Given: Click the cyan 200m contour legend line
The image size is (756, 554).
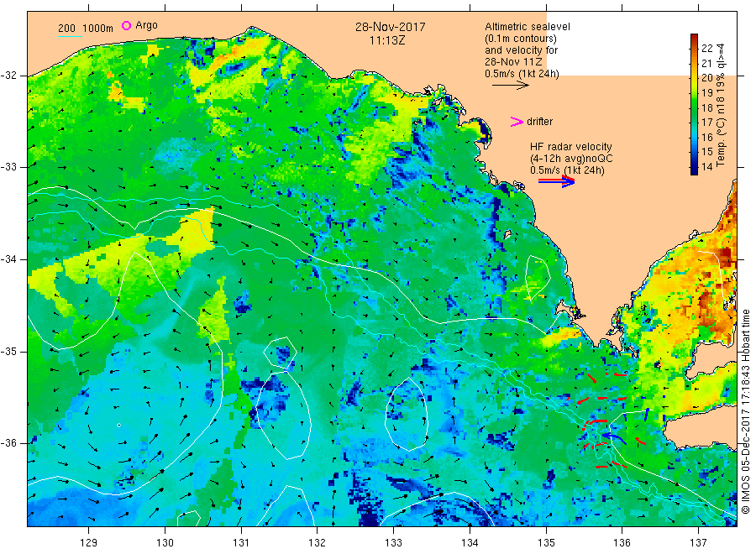Looking at the screenshot, I should [70, 35].
